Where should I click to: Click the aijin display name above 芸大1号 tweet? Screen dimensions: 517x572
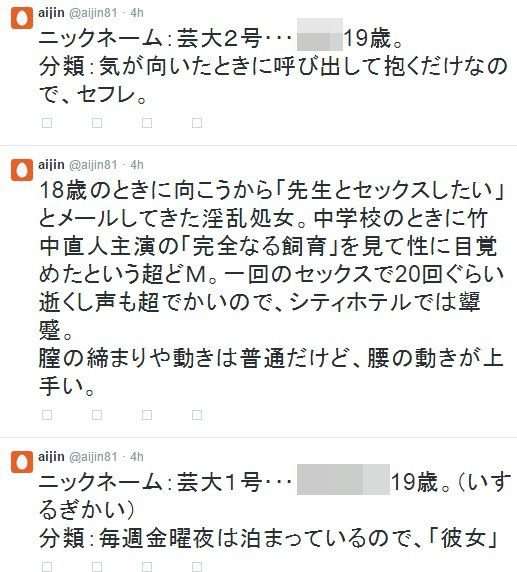[51, 457]
